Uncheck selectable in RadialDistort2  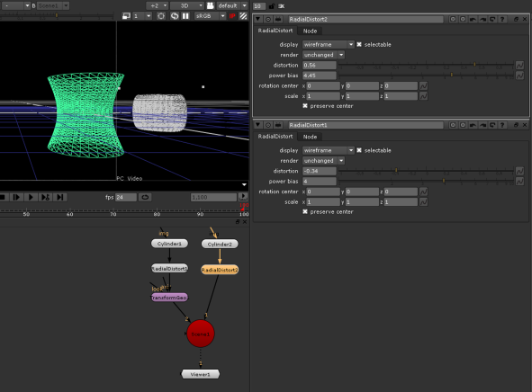tap(359, 44)
